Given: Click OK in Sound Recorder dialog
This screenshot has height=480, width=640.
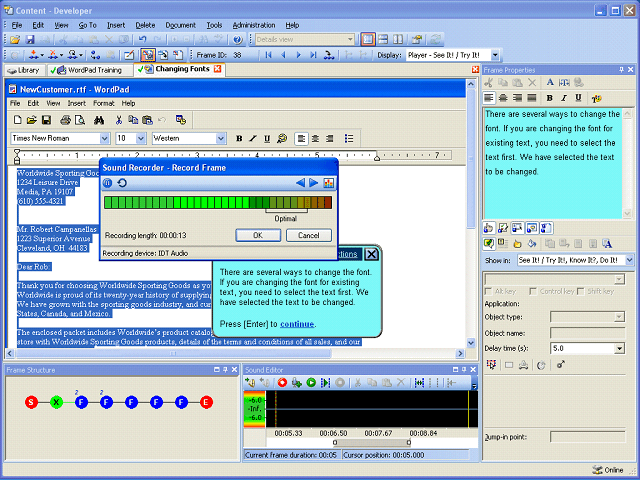Looking at the screenshot, I should pos(258,235).
